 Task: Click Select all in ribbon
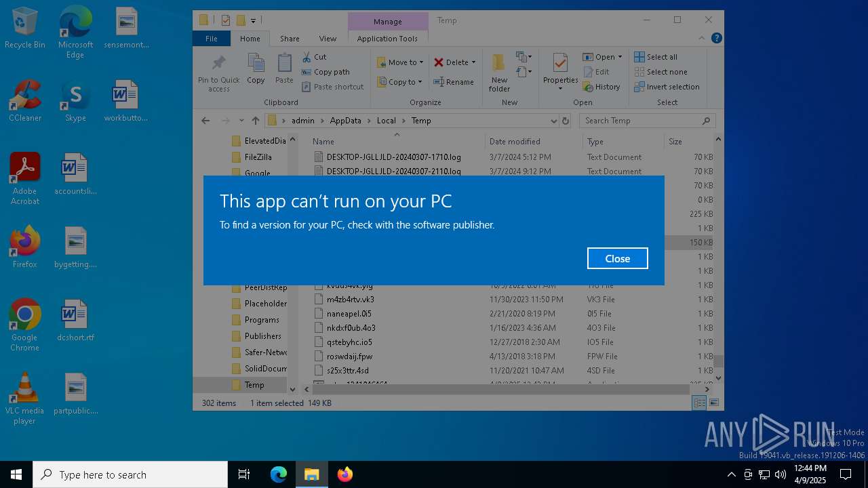point(656,57)
